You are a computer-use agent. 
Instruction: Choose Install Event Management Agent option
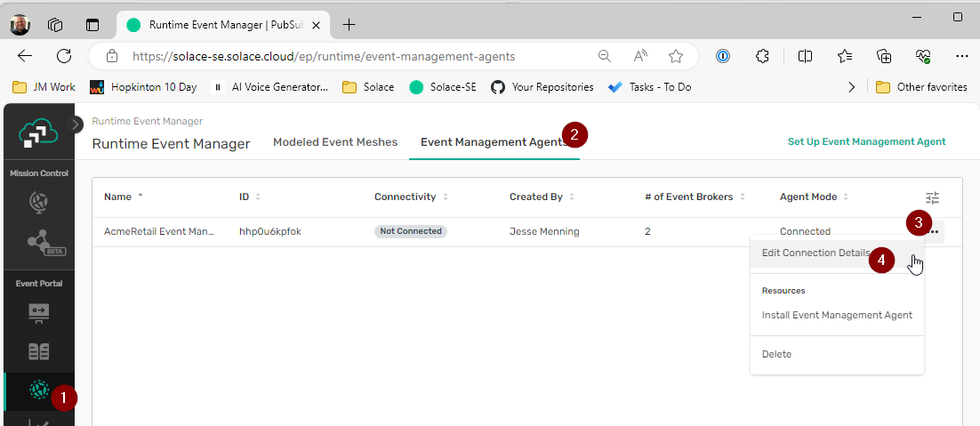point(837,315)
